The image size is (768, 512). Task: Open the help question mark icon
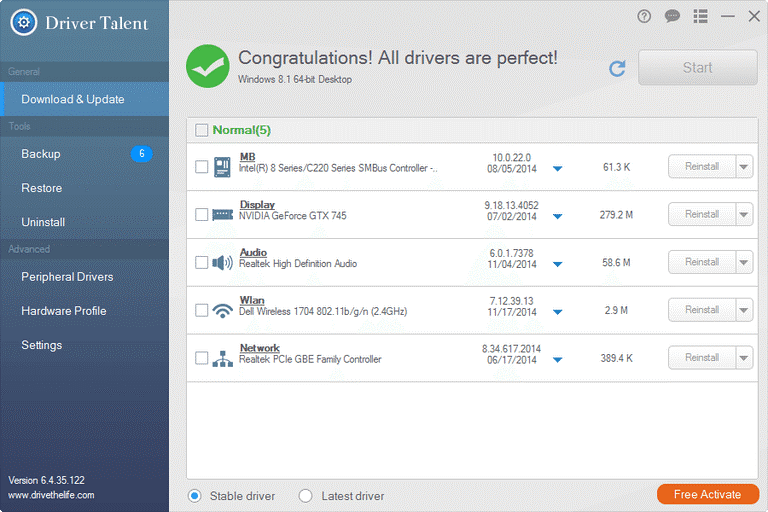point(644,17)
